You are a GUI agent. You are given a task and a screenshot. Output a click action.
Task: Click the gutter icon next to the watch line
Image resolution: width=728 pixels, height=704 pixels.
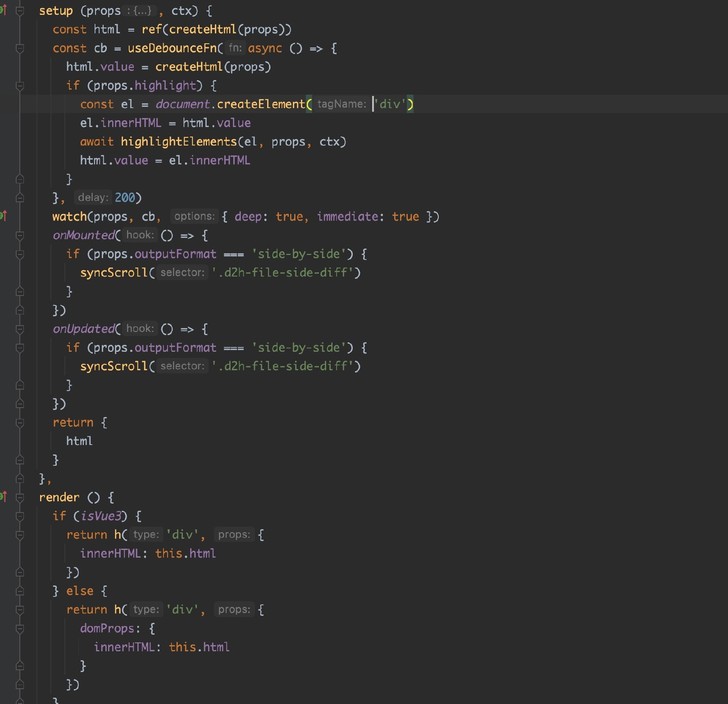pyautogui.click(x=4, y=216)
